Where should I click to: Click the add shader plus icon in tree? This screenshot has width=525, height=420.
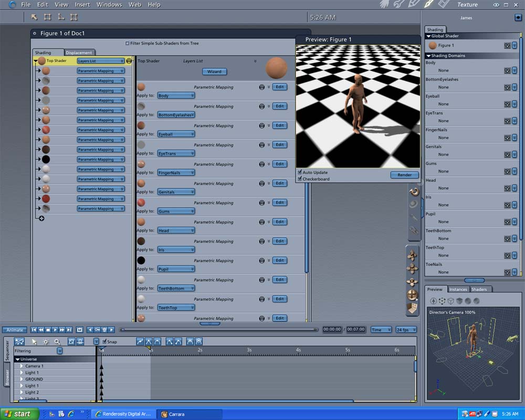(x=41, y=218)
